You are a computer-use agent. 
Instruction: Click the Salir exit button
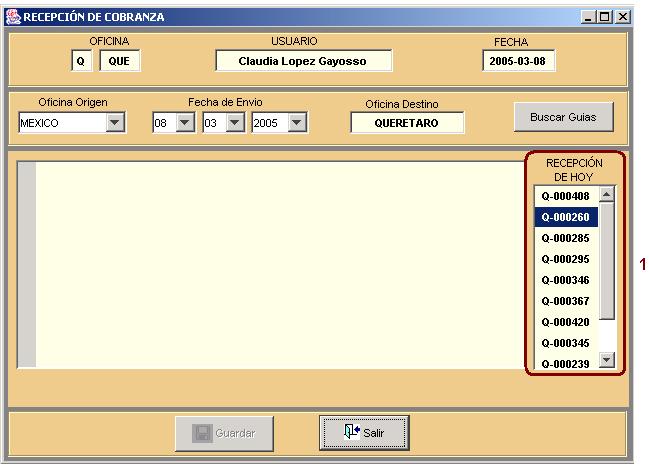[364, 433]
